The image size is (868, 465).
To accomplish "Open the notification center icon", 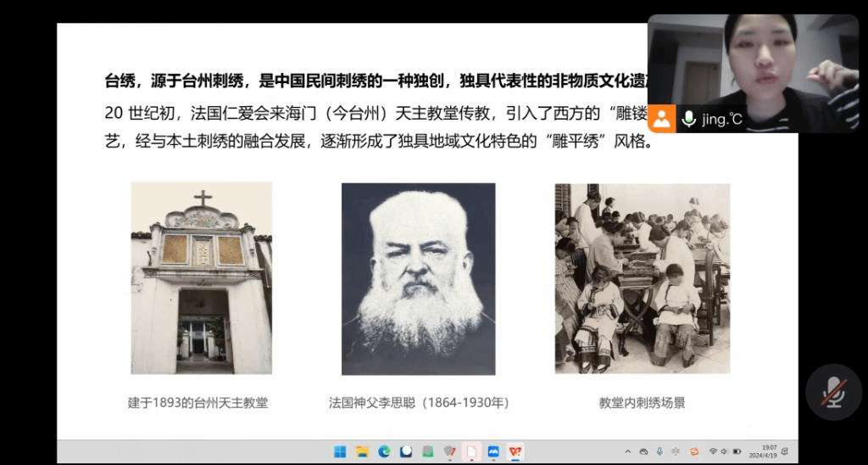I will point(785,451).
